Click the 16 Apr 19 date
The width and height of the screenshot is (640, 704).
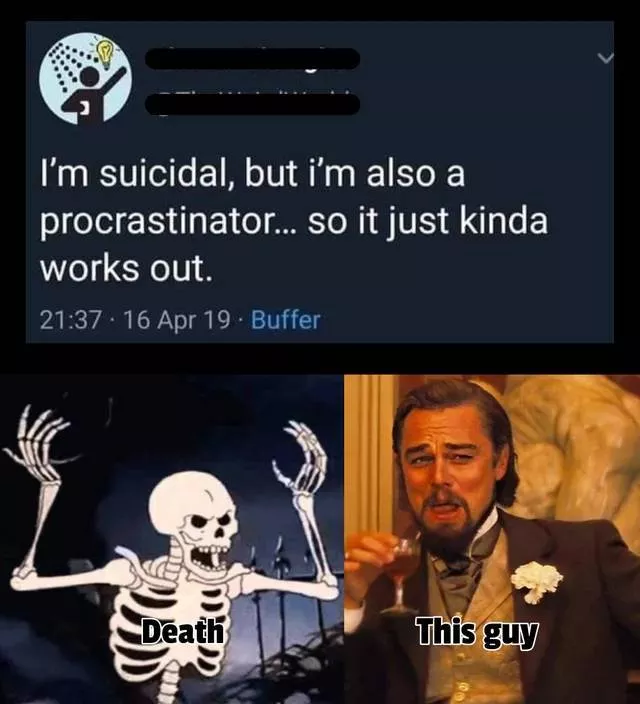coord(177,321)
